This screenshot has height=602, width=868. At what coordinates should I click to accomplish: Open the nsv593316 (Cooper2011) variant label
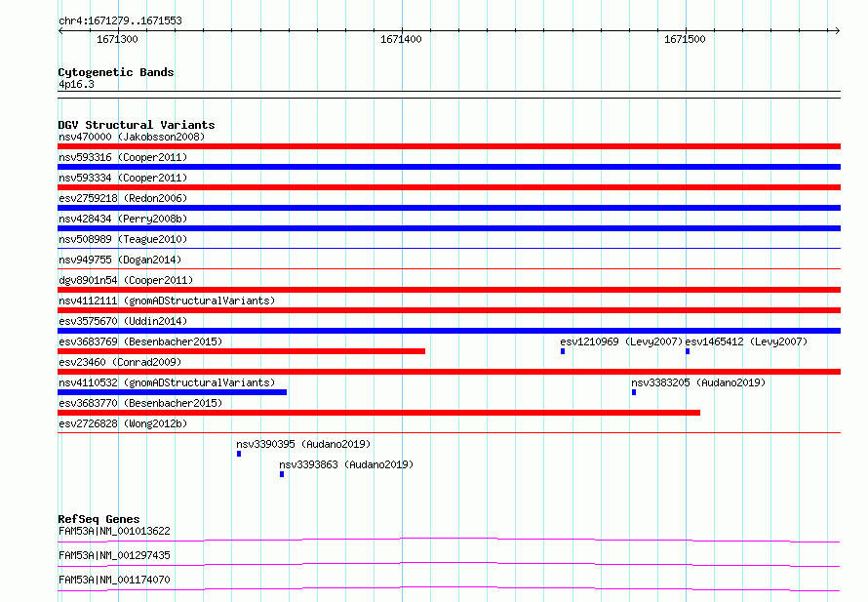pyautogui.click(x=123, y=157)
